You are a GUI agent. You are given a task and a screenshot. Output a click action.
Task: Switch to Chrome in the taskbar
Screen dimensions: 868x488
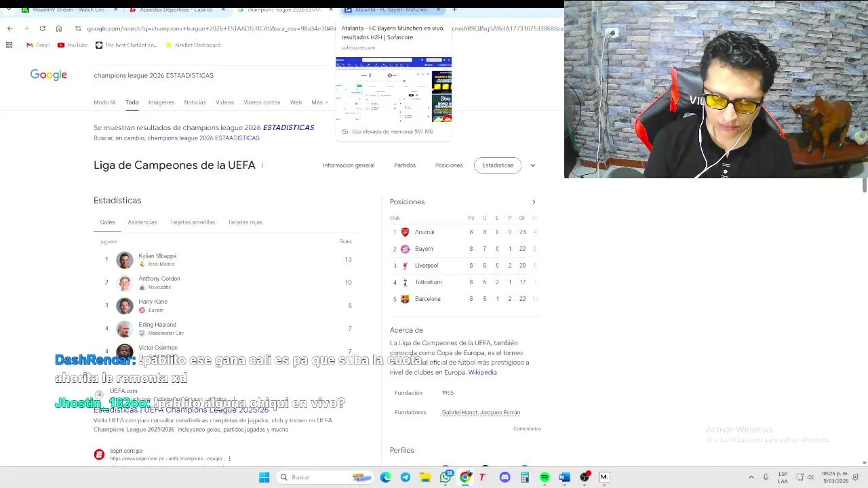[x=465, y=477]
